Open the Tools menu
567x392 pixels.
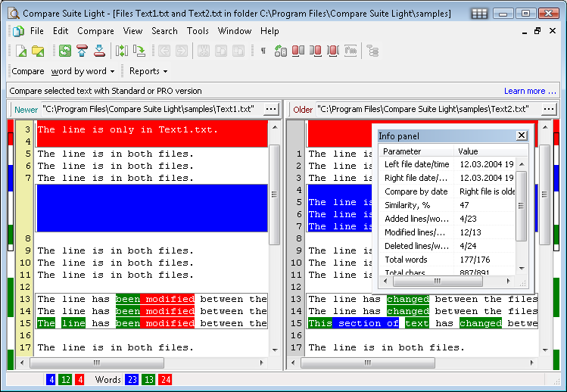pos(198,31)
